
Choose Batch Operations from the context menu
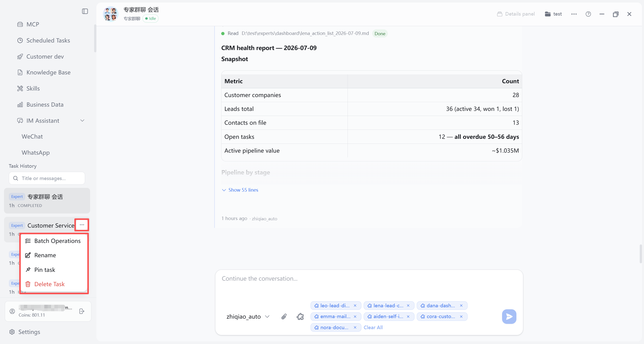(x=54, y=241)
